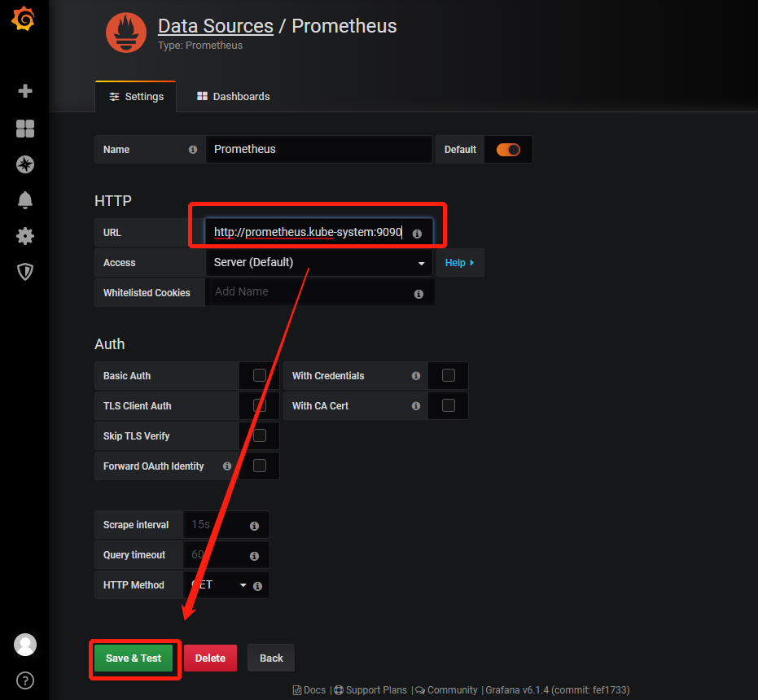758x700 pixels.
Task: Show the With CA Cert info icon
Action: click(x=416, y=405)
